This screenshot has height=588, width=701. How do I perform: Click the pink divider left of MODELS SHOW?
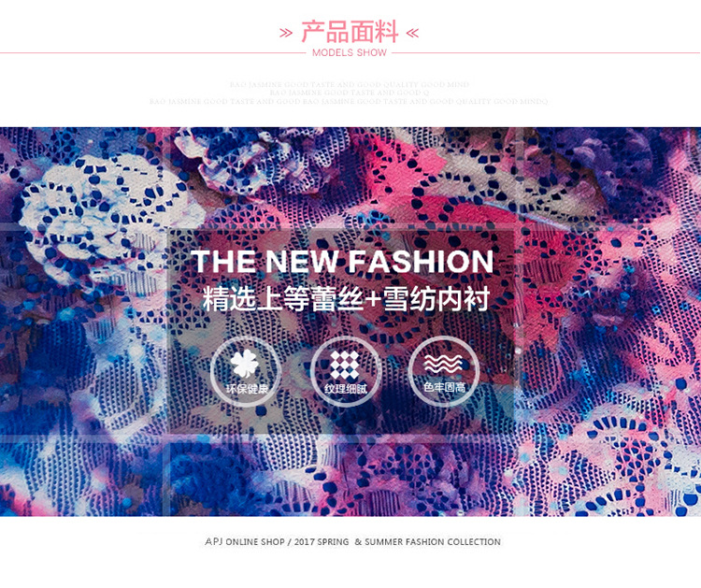pos(153,52)
